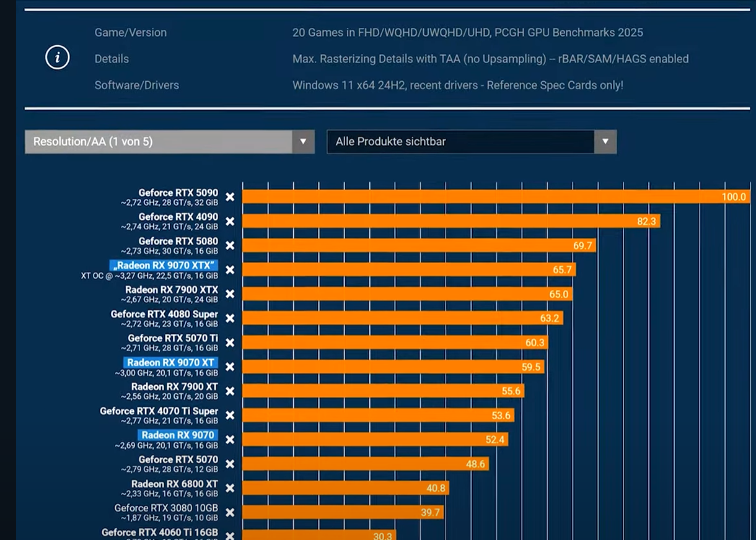Click the Software/Drivers label

(x=137, y=85)
